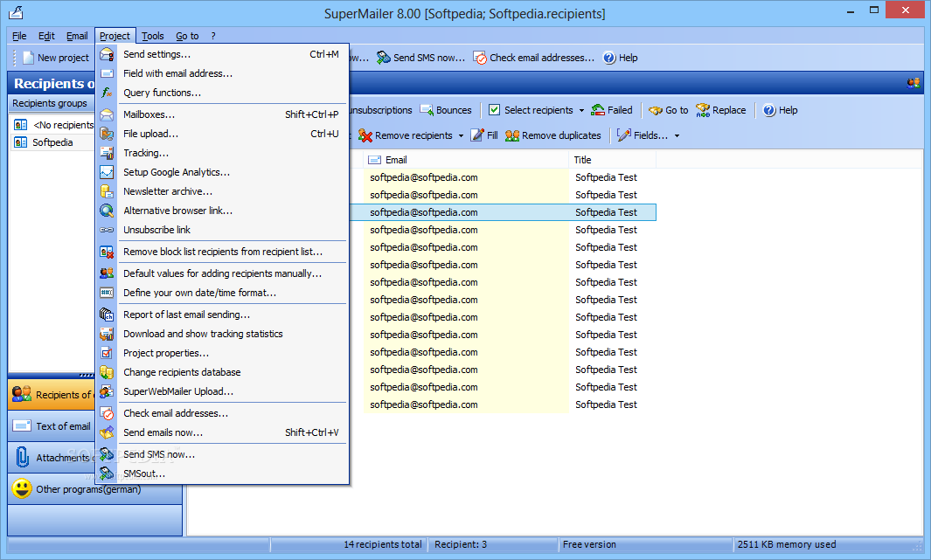This screenshot has width=931, height=560.
Task: Click the SMSout phone icon
Action: pyautogui.click(x=107, y=474)
